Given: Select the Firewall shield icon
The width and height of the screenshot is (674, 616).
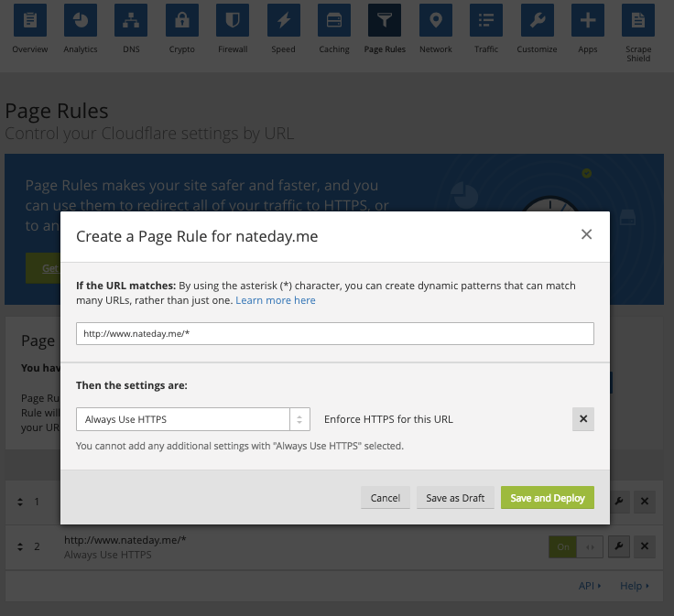Looking at the screenshot, I should pyautogui.click(x=233, y=20).
